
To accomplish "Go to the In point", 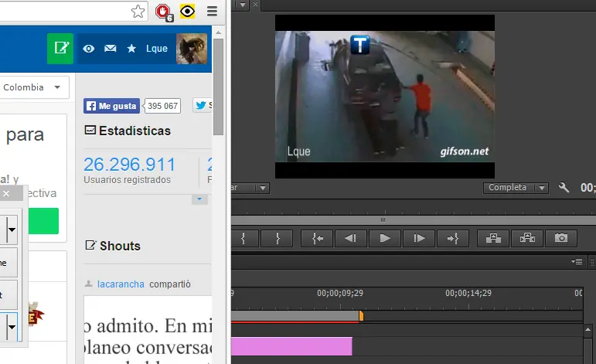I will point(317,239).
